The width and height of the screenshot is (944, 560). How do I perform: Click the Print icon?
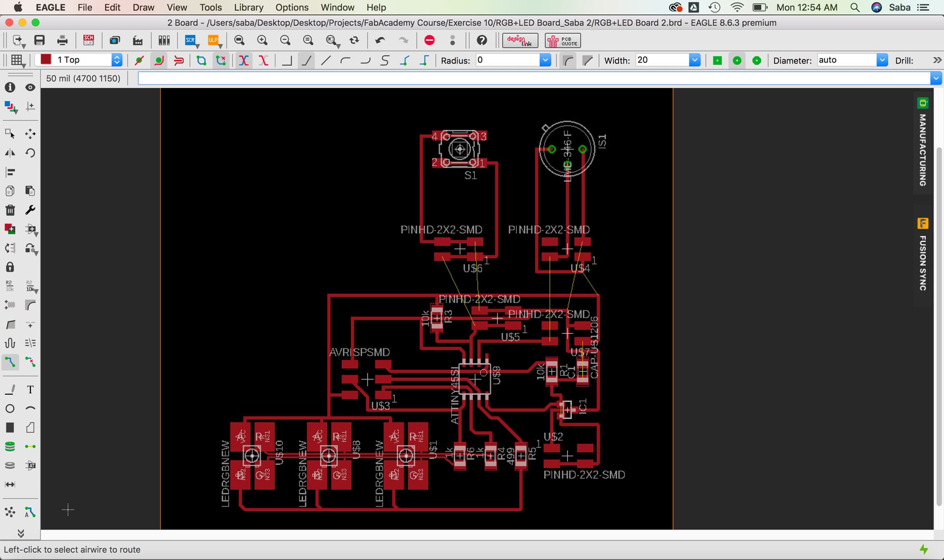tap(62, 40)
